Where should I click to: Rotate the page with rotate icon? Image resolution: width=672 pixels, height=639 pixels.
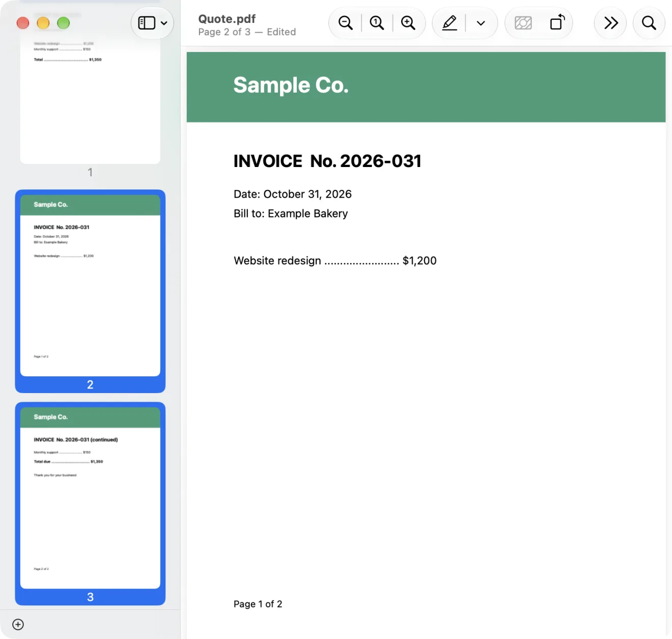pos(557,23)
